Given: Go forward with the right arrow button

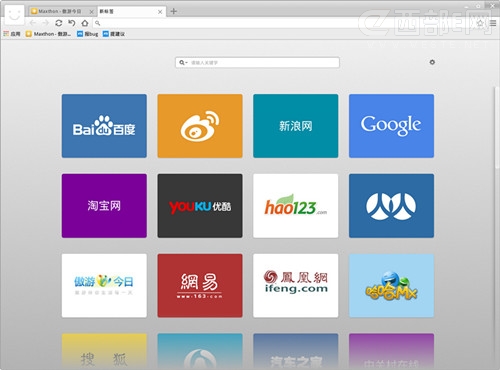Looking at the screenshot, I should [x=45, y=23].
